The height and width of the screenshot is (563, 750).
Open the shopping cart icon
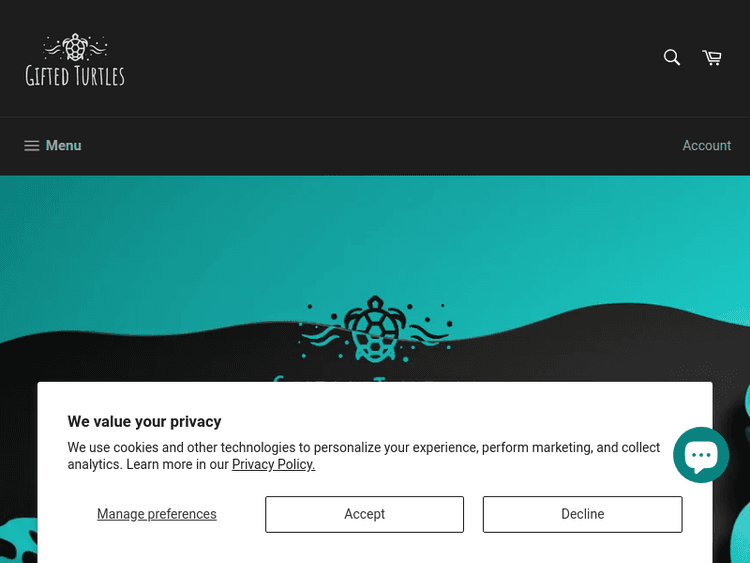click(712, 58)
